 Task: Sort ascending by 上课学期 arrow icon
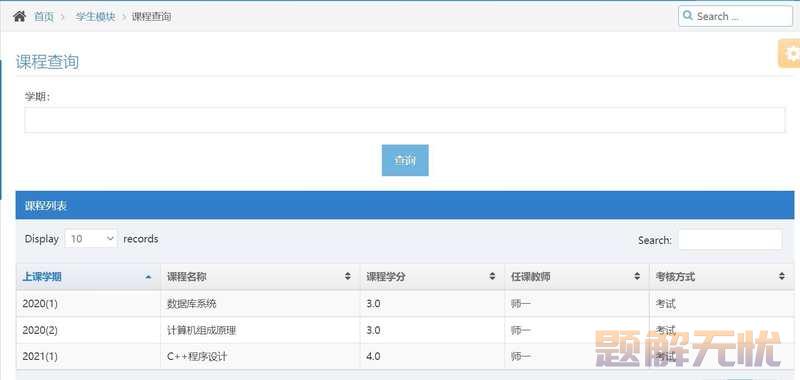click(x=148, y=277)
